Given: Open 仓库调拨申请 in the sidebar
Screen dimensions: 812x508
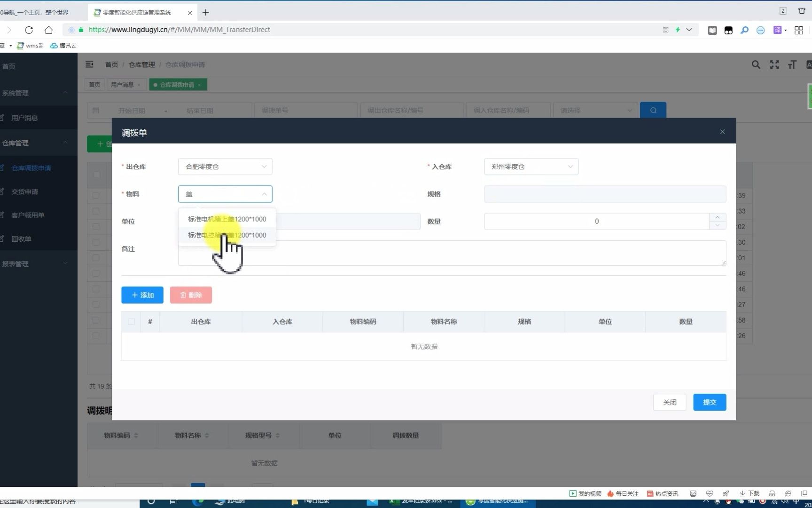Looking at the screenshot, I should (39, 168).
